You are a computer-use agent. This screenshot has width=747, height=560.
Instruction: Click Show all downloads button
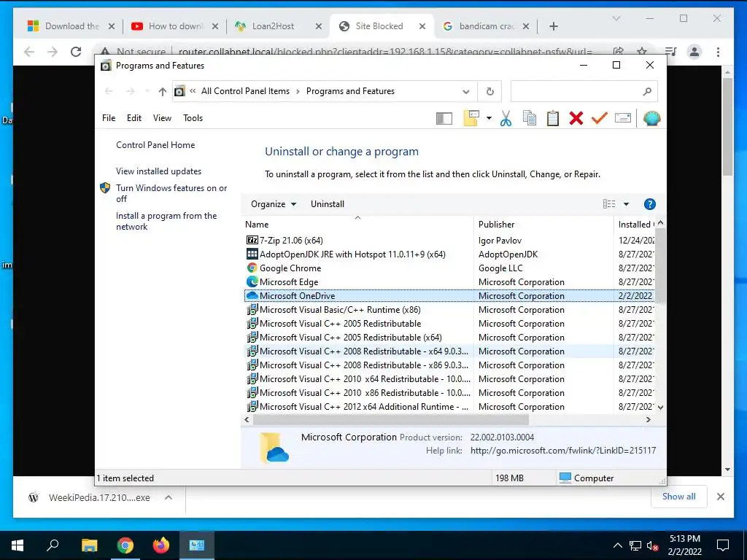tap(679, 497)
